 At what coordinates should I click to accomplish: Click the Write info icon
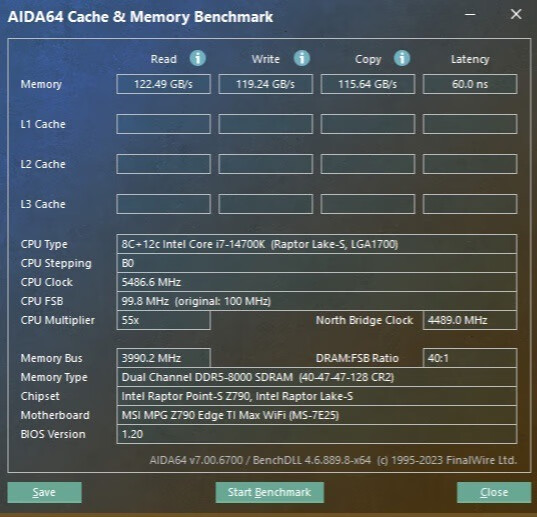[302, 58]
